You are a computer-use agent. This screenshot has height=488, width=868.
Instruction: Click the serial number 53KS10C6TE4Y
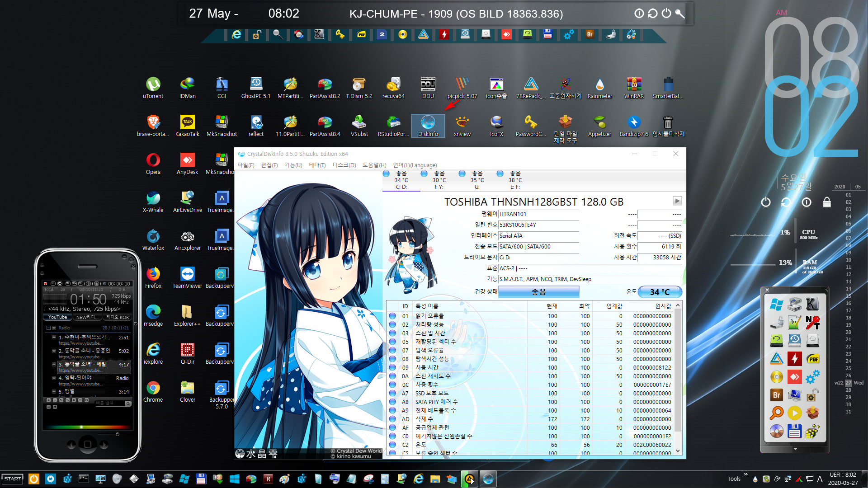(x=538, y=225)
